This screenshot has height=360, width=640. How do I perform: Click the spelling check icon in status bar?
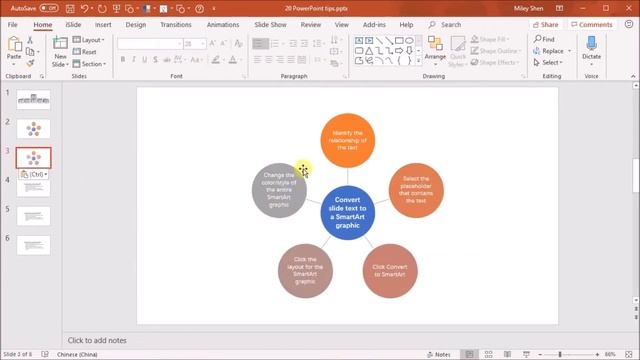(45, 355)
